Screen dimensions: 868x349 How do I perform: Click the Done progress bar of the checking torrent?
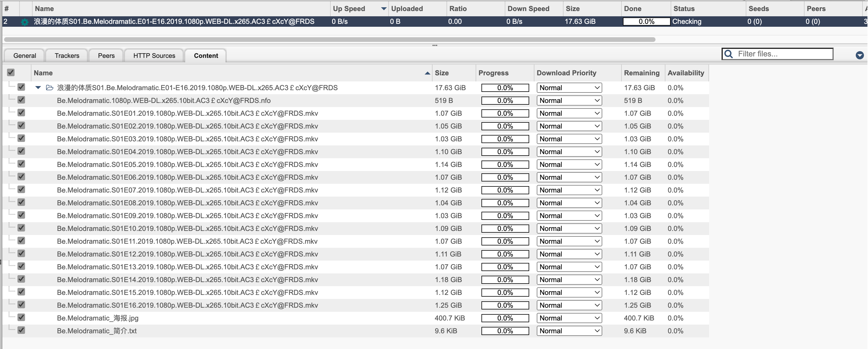click(x=646, y=21)
